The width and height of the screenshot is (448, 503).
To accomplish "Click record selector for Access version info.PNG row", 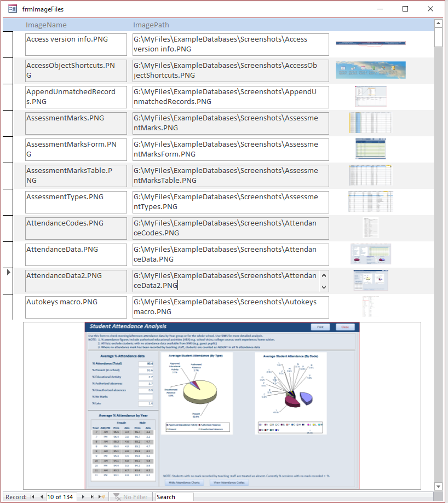I will tap(8, 44).
